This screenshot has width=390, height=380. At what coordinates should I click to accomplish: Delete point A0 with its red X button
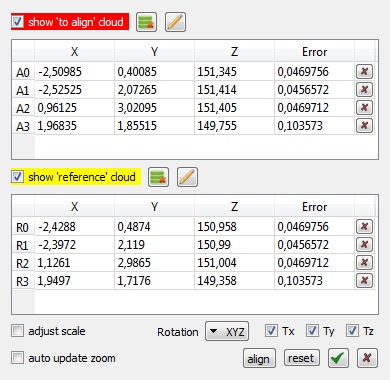[x=364, y=71]
